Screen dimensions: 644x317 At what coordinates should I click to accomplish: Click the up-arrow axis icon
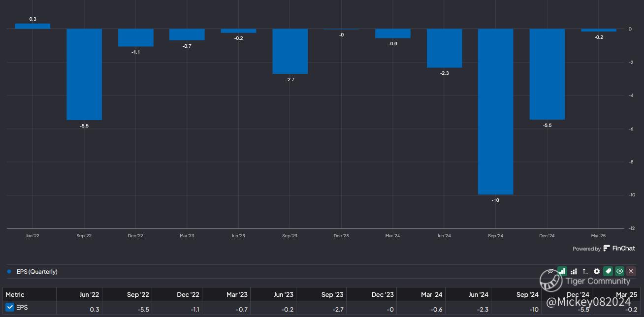tap(585, 271)
